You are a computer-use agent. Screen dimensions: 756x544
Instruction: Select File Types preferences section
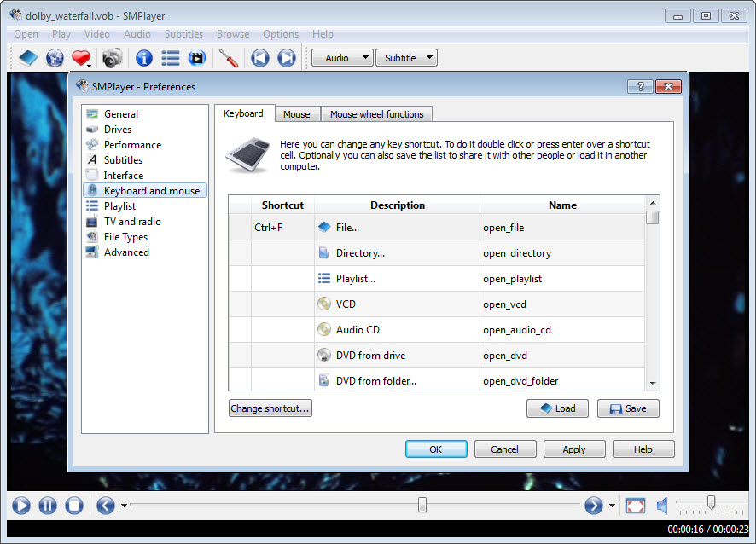(x=145, y=237)
